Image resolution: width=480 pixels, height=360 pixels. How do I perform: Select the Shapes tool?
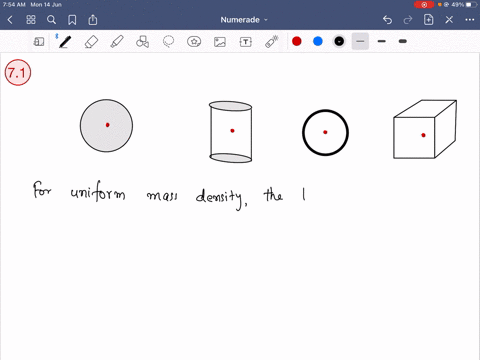[142, 42]
